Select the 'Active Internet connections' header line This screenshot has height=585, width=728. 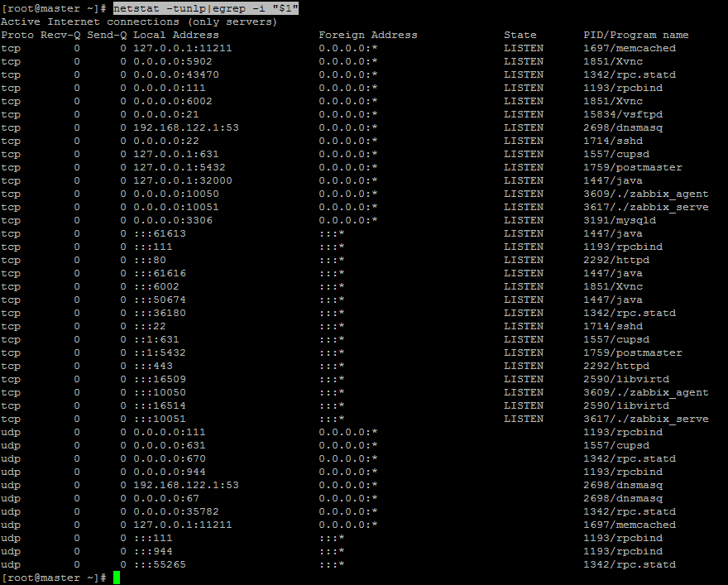coord(139,22)
